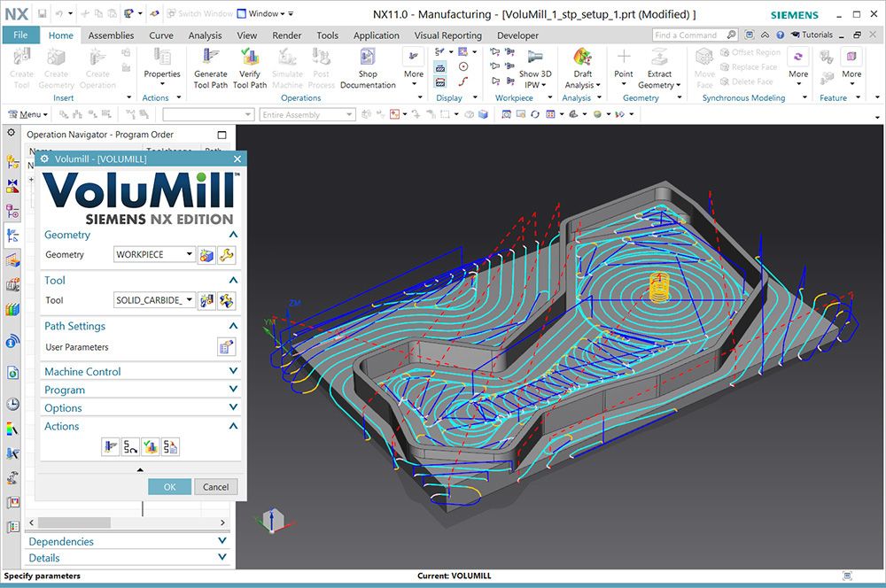Click the Edit Geometry wrench icon beside WORKPIECE

coord(227,255)
